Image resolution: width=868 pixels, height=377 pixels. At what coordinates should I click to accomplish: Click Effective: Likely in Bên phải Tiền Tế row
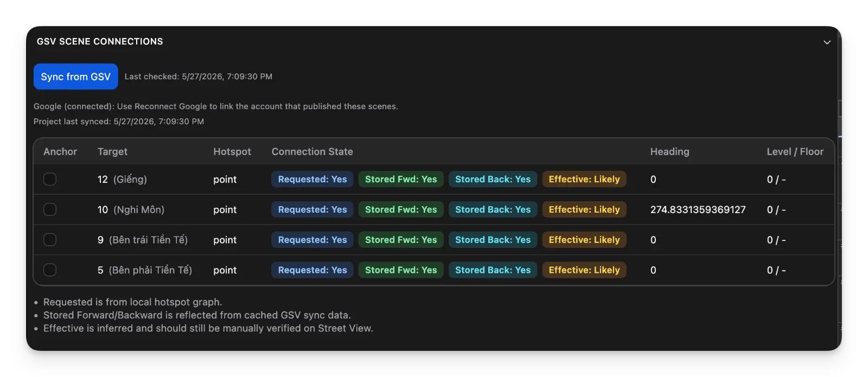click(584, 270)
